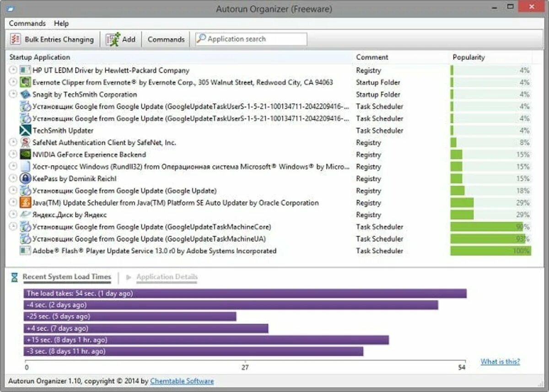Click the 8% popularity value for SafeNet
The width and height of the screenshot is (549, 392).
click(524, 142)
